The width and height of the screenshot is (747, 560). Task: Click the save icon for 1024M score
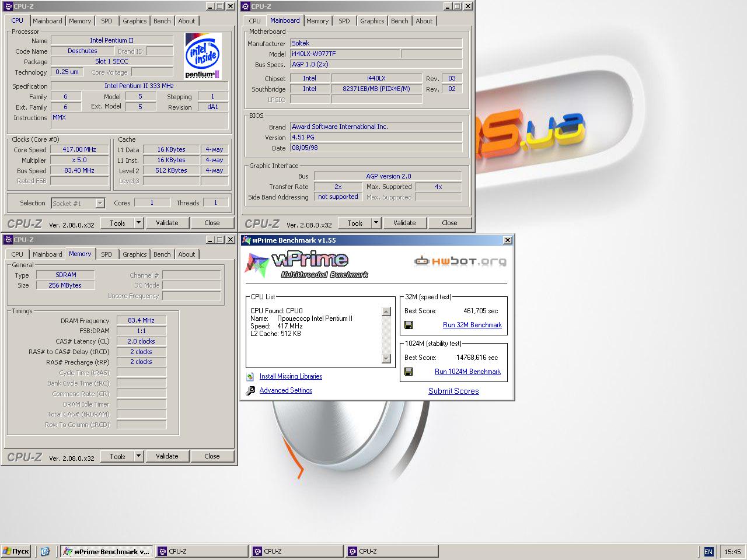pyautogui.click(x=409, y=372)
